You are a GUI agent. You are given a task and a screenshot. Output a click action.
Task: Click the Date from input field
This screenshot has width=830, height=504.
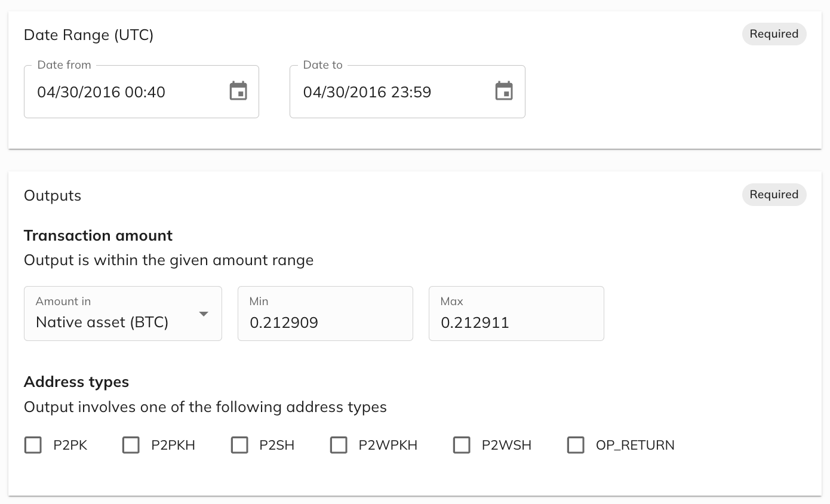125,92
